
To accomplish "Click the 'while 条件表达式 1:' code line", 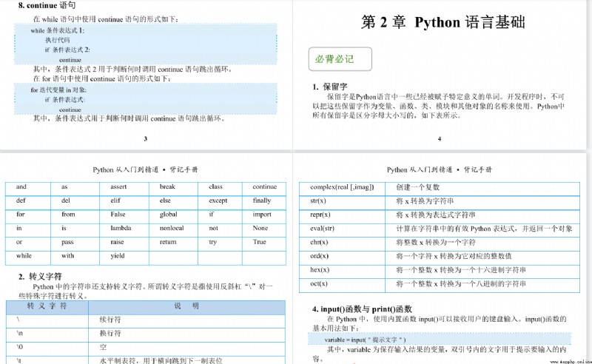I will click(x=58, y=30).
